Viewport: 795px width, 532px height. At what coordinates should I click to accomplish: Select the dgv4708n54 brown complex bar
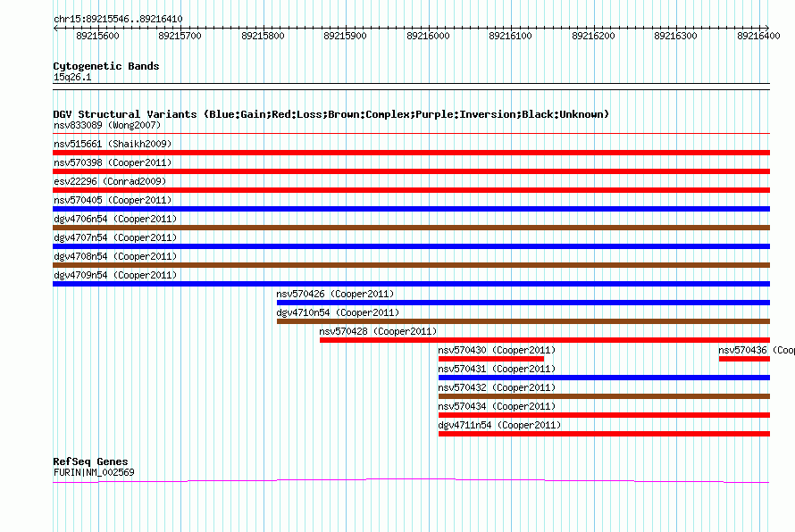point(411,265)
